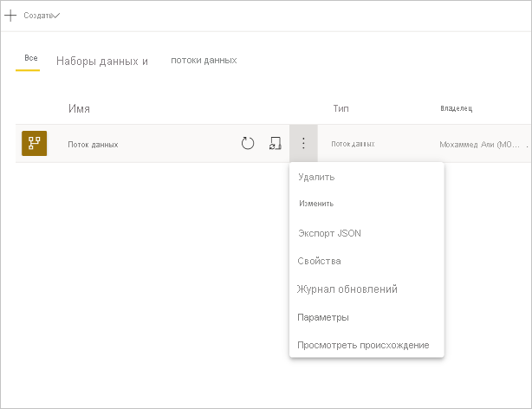Screen dimensions: 532x409
Task: Click the refresh now circular arrow icon
Action: (248, 143)
